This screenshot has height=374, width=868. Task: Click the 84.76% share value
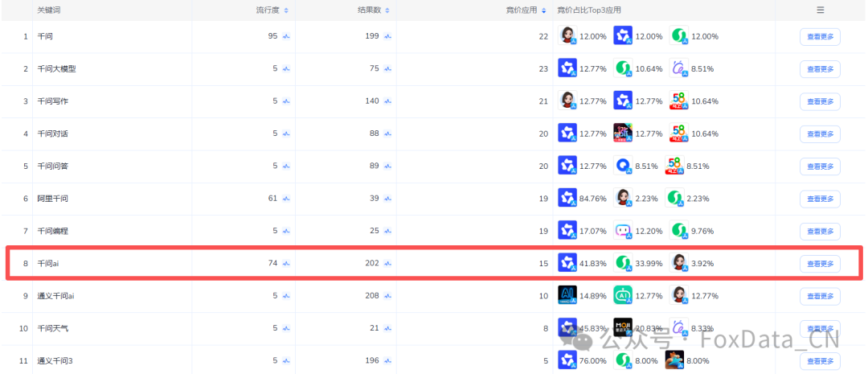coord(593,199)
